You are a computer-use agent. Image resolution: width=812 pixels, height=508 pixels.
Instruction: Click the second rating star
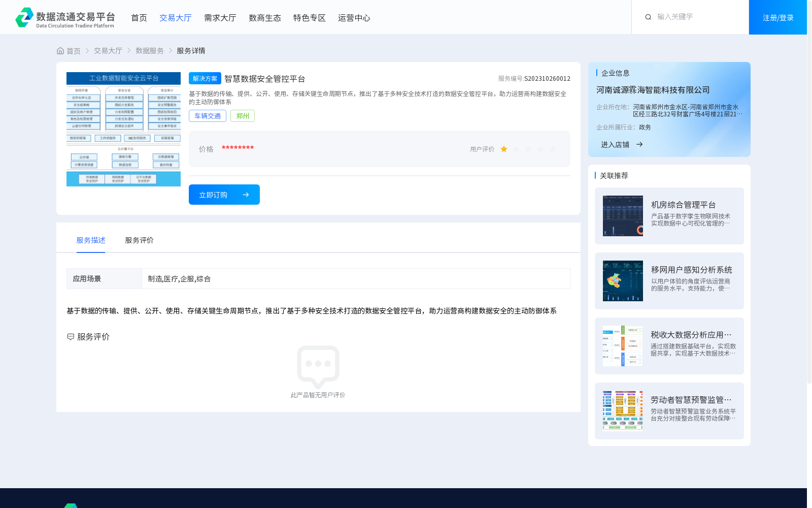click(x=516, y=149)
